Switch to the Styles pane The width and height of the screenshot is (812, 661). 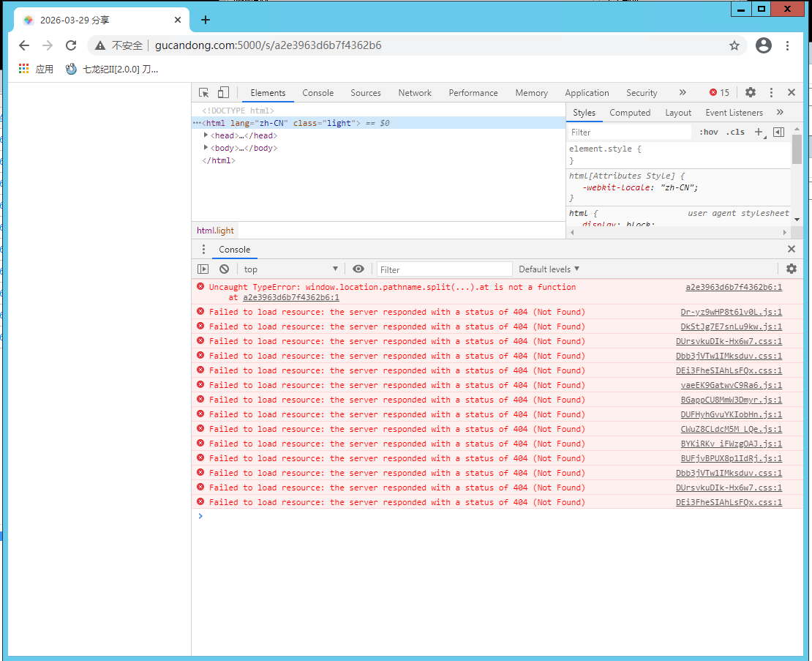584,113
